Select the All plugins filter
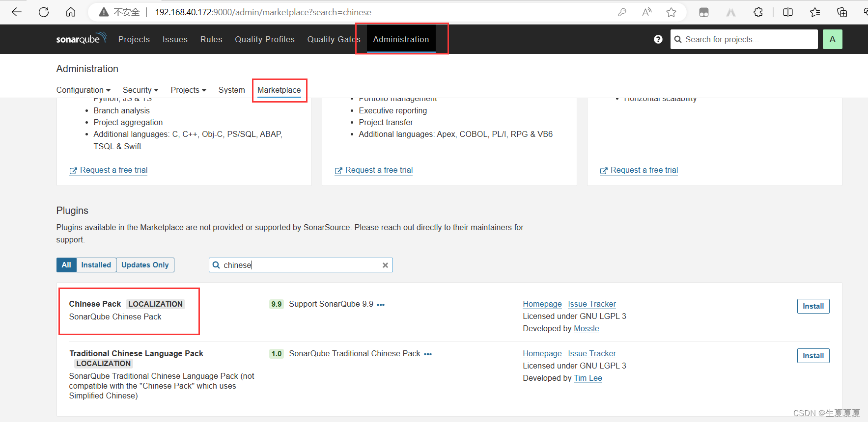Viewport: 868px width, 422px height. pyautogui.click(x=66, y=265)
